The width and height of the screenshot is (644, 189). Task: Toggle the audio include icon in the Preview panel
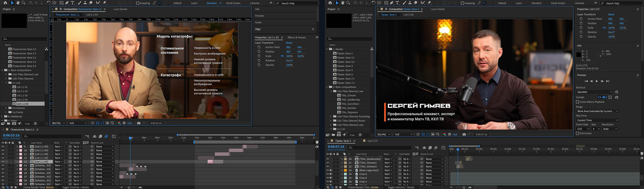click(x=605, y=97)
